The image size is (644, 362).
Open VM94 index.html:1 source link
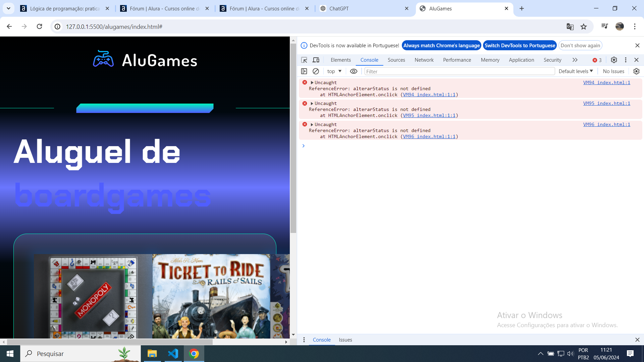coord(606,82)
